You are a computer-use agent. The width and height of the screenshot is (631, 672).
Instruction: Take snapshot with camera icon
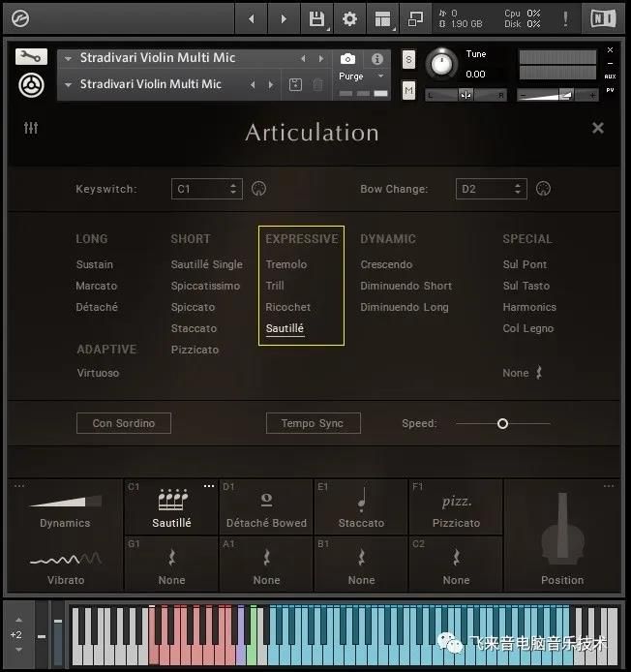[347, 59]
